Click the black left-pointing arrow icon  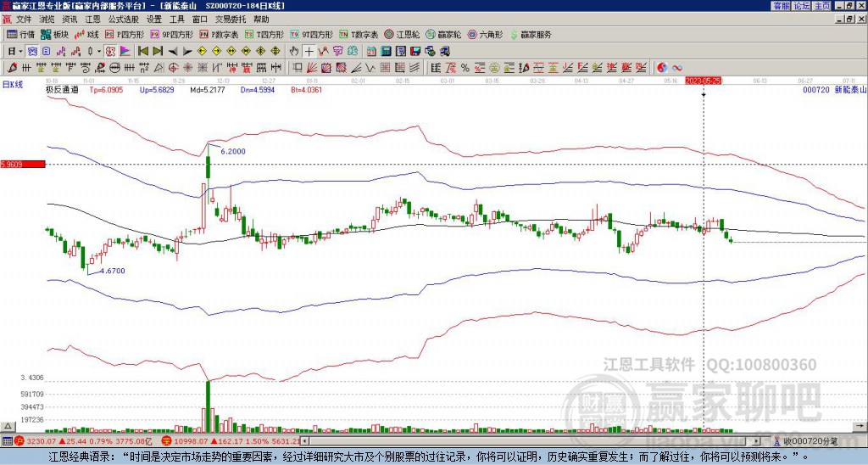pyautogui.click(x=173, y=52)
